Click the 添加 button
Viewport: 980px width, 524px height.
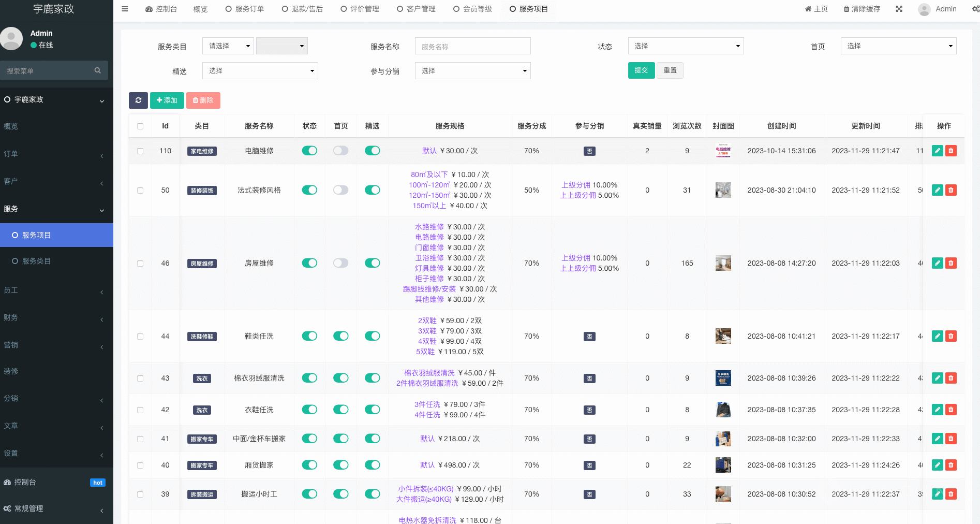[x=167, y=100]
